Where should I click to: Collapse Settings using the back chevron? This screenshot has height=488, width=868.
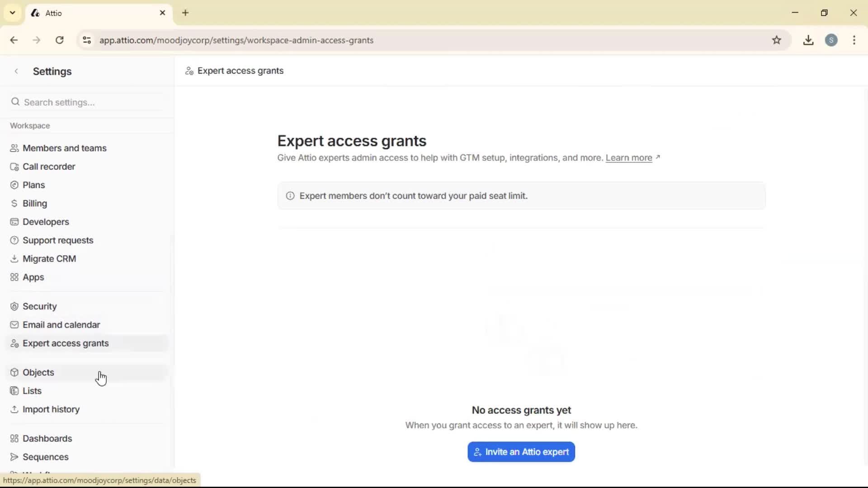[16, 71]
